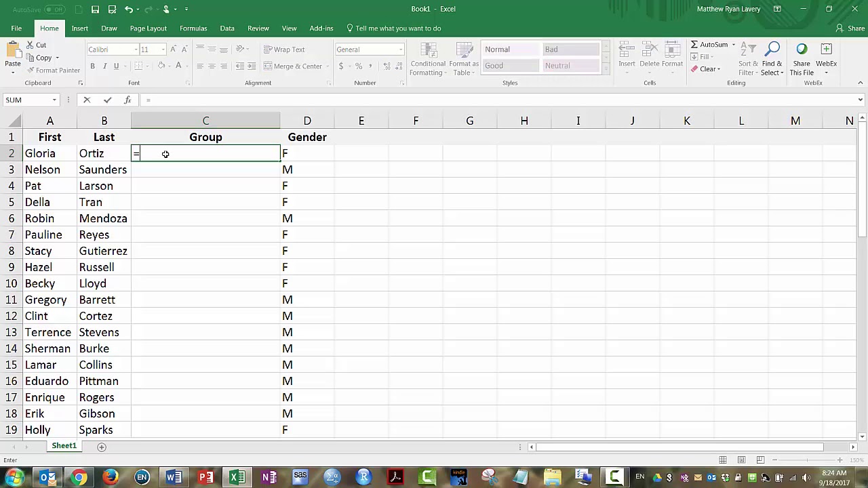This screenshot has height=488, width=868.
Task: Click the Enter checkmark in formula bar
Action: click(107, 100)
